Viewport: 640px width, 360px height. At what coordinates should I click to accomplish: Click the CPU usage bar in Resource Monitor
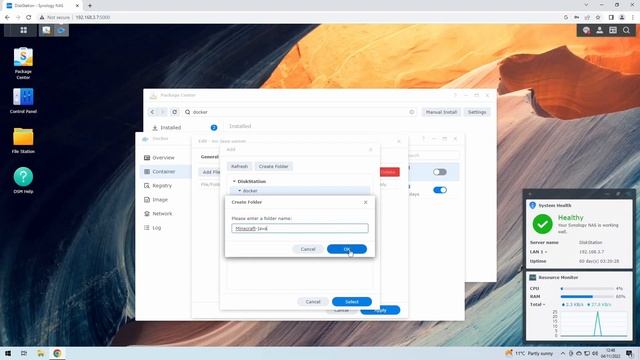tap(587, 288)
